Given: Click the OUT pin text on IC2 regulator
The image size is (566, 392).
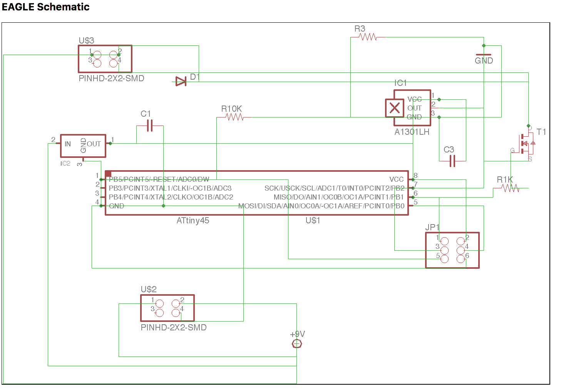Looking at the screenshot, I should click(94, 144).
